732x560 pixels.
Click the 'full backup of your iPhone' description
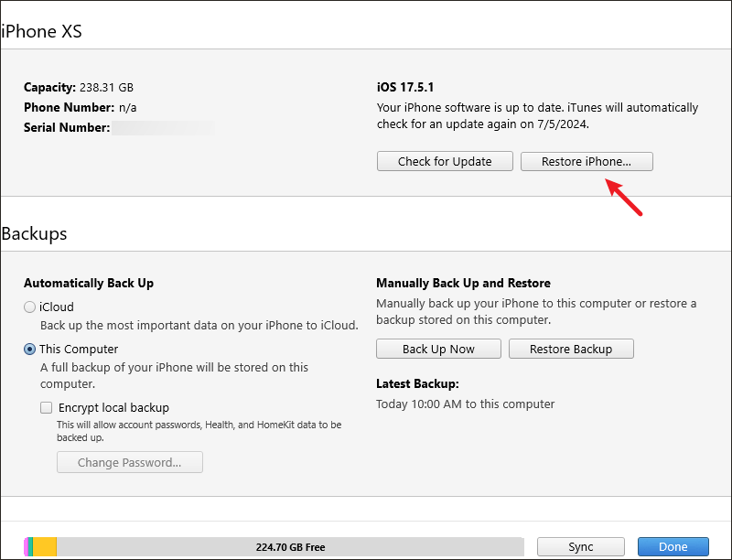[174, 376]
